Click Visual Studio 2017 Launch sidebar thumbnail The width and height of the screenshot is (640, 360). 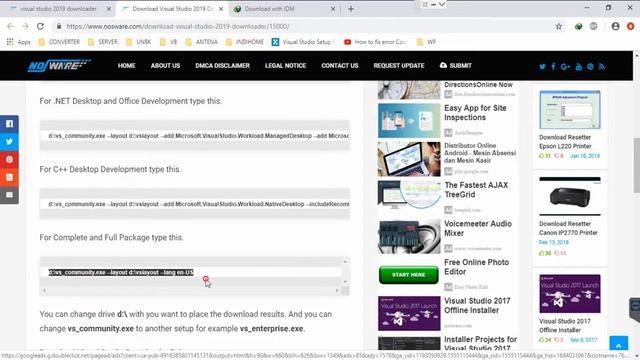[570, 294]
